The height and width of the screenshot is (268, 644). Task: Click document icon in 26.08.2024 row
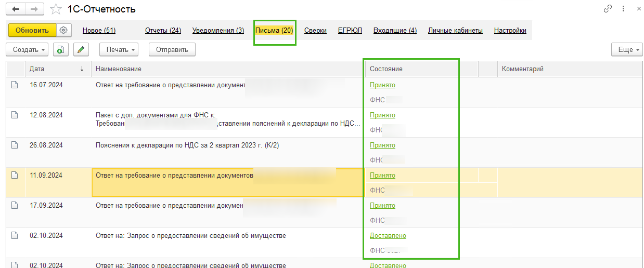15,145
